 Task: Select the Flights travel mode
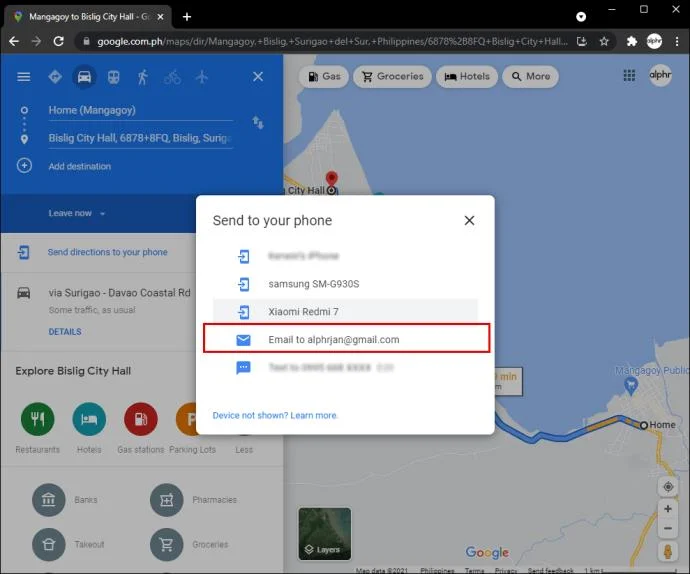click(202, 77)
